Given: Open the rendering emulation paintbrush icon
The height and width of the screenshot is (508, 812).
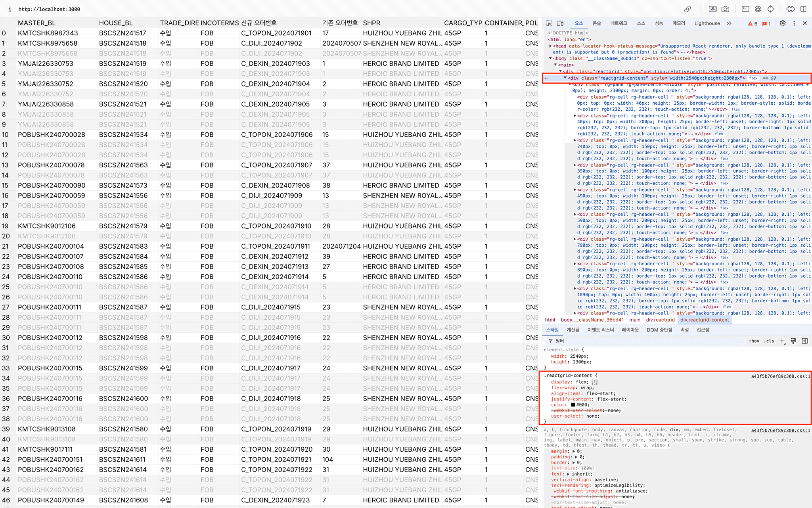Looking at the screenshot, I should [x=793, y=341].
